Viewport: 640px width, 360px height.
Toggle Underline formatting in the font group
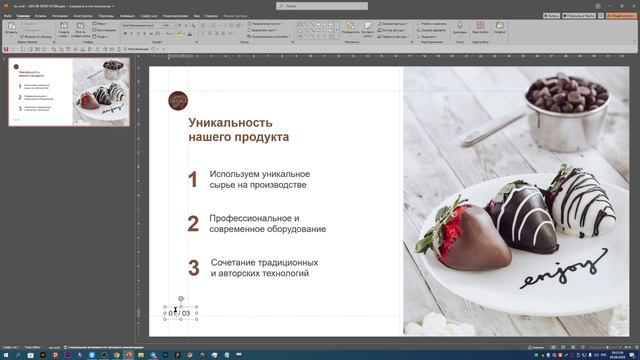point(138,34)
